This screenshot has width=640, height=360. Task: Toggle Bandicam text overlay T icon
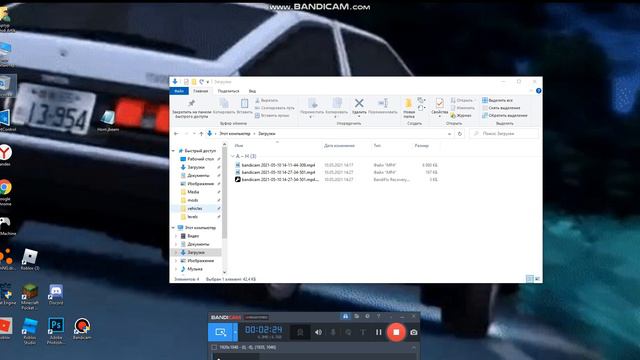(363, 332)
